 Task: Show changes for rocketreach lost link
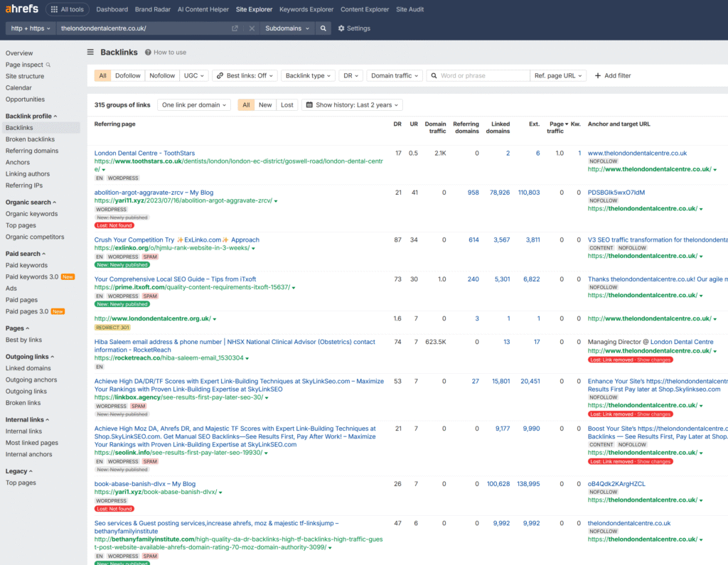point(653,360)
